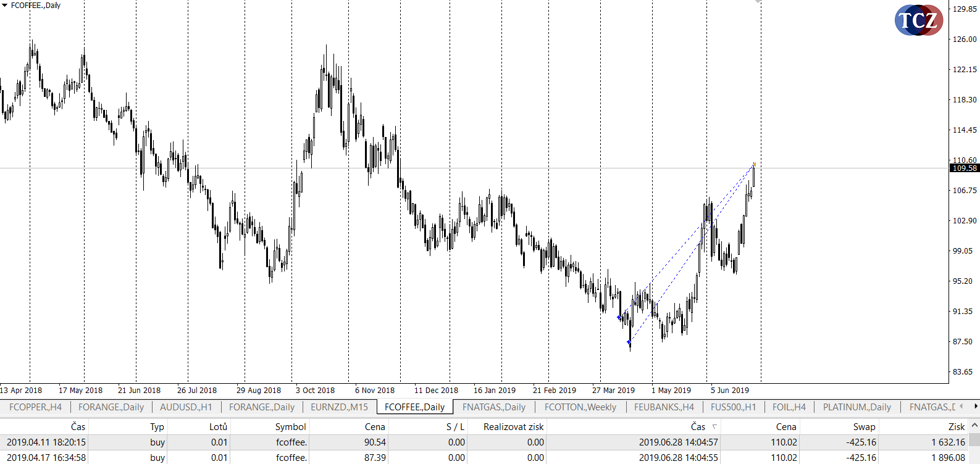Select the PLATINUM.,Daily chart tab
The height and width of the screenshot is (464, 980).
pyautogui.click(x=856, y=407)
